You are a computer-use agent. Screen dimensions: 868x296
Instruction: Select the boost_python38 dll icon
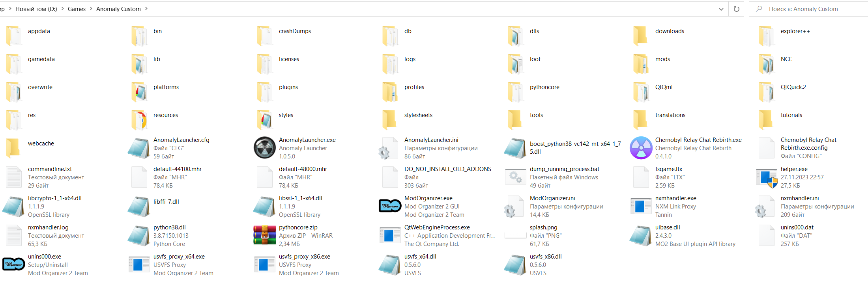tap(515, 148)
